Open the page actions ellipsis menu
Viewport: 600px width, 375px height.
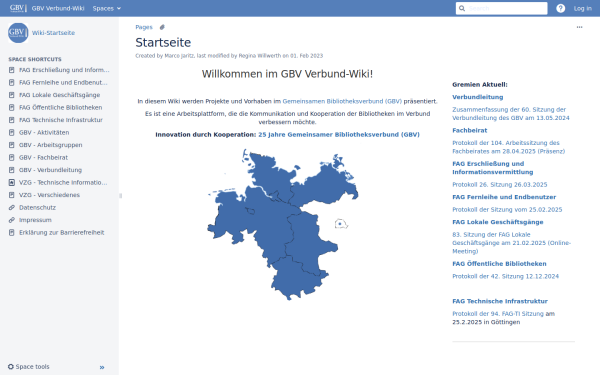579,27
